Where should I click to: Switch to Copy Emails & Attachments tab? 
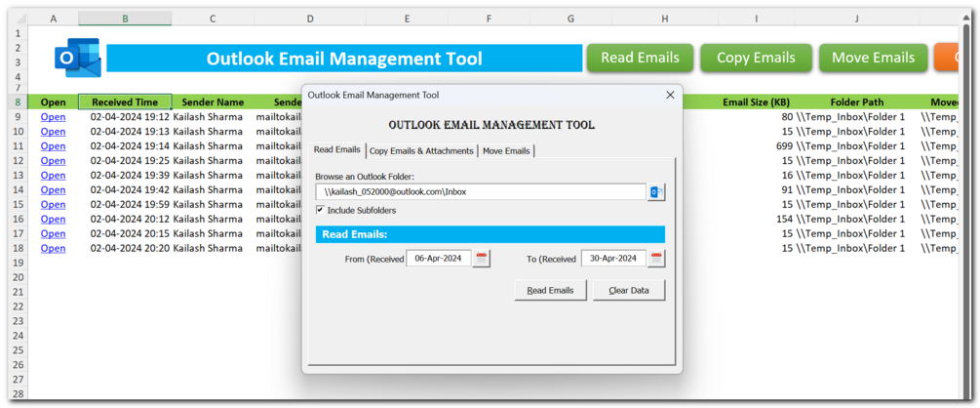tap(421, 151)
